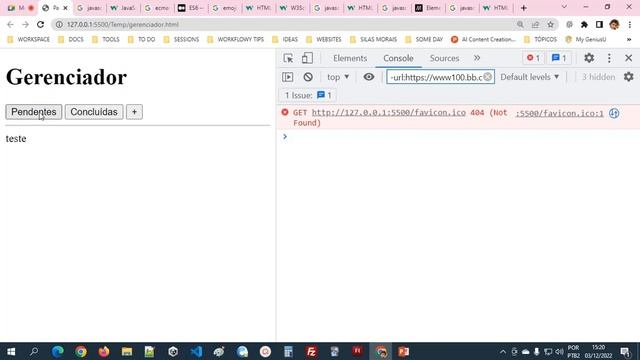Open the WORKFLOWY TIPS bookmark folder
Screen dimensions: 640x360
click(x=236, y=39)
